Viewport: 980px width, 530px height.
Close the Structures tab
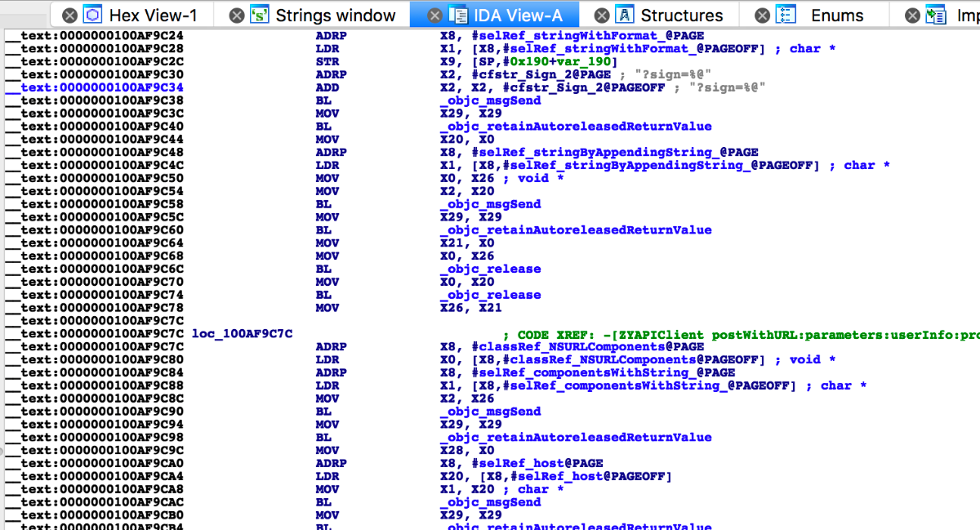601,15
